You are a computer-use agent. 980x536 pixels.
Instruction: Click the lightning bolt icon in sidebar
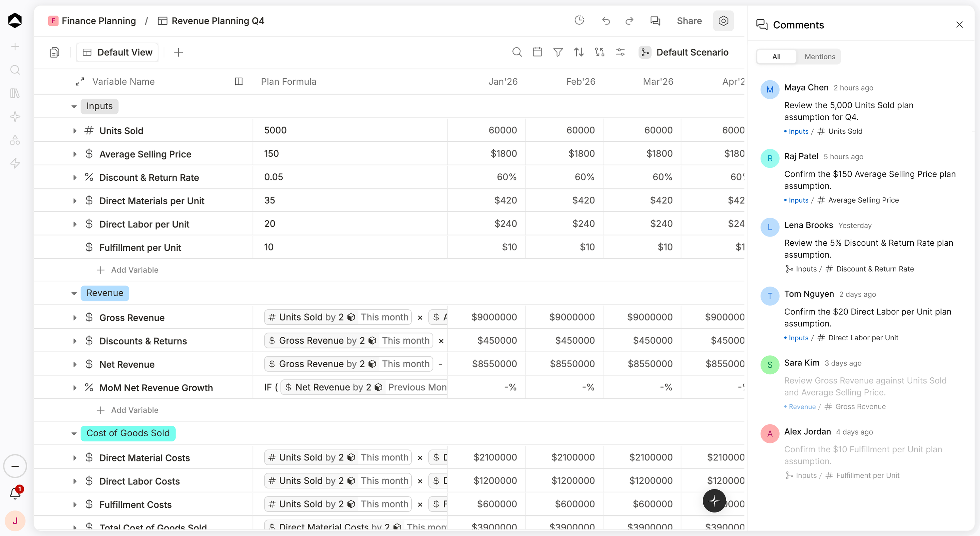[15, 163]
